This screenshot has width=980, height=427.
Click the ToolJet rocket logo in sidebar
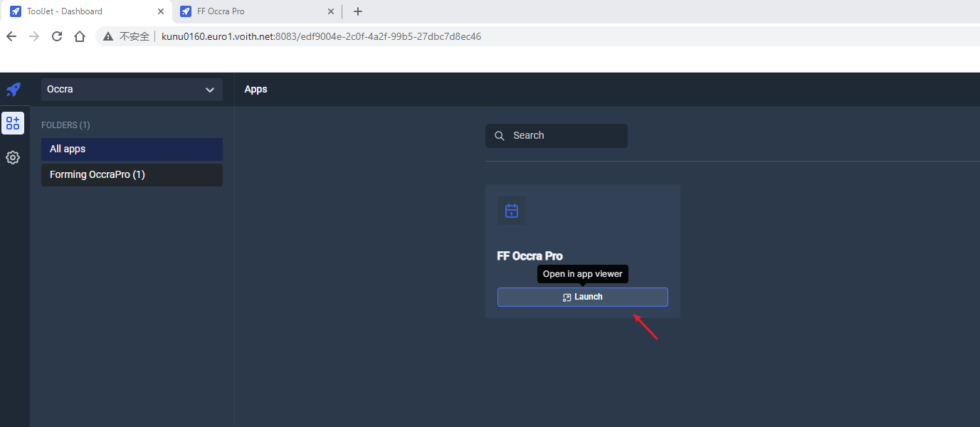[x=13, y=89]
